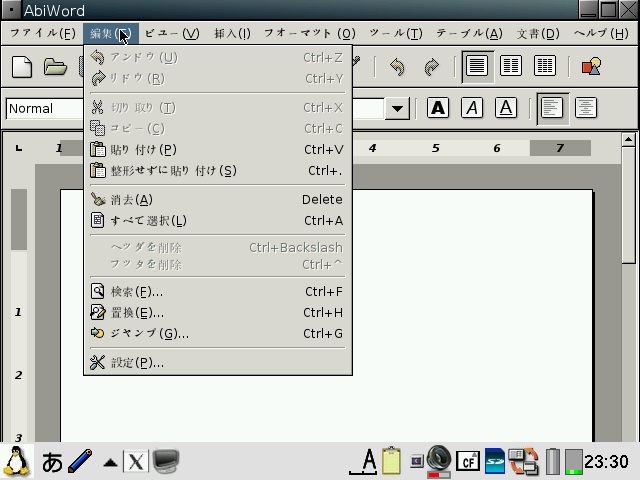The image size is (640, 480).
Task: Toggle Bold formatting button
Action: click(x=438, y=108)
